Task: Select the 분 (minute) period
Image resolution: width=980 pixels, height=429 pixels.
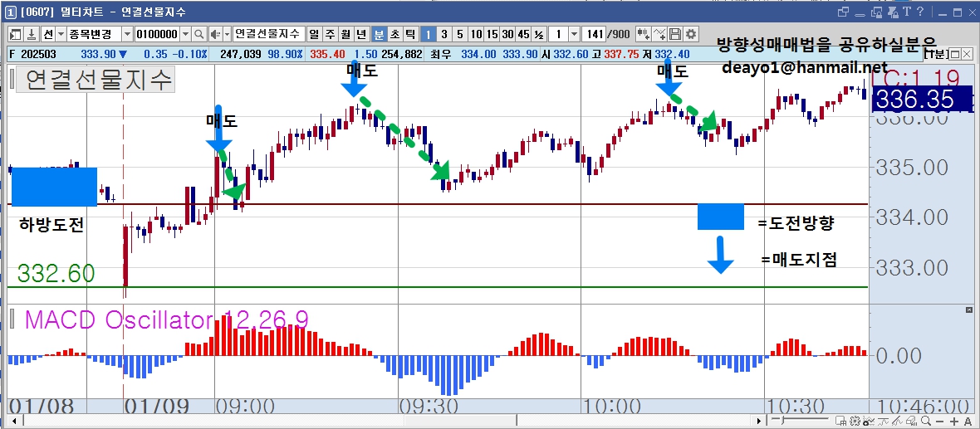Action: pos(379,34)
